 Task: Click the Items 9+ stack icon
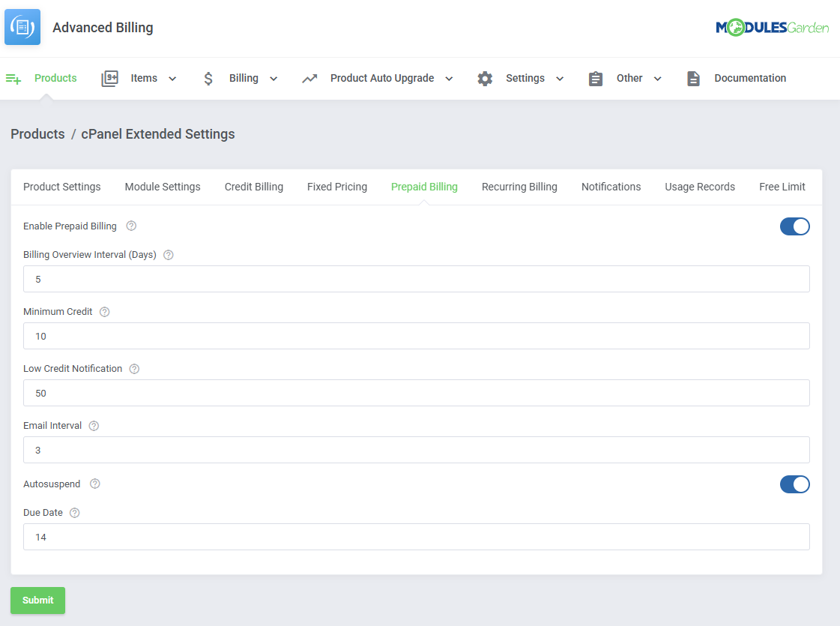[x=110, y=78]
